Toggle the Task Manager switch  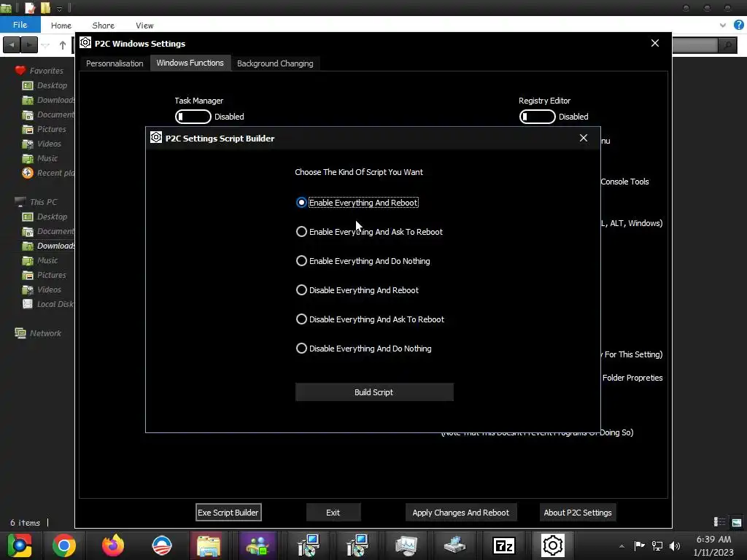click(193, 117)
